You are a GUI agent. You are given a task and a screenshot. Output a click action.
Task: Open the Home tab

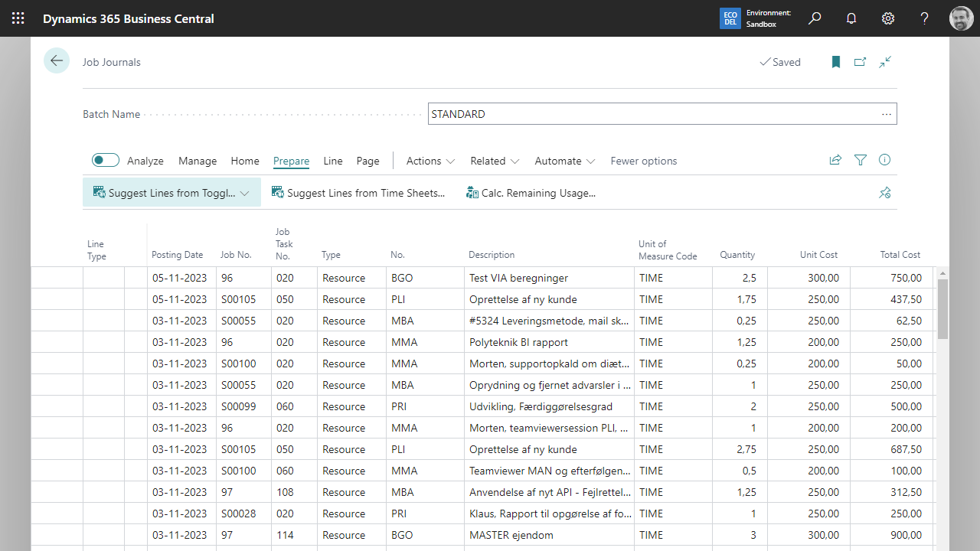[245, 161]
